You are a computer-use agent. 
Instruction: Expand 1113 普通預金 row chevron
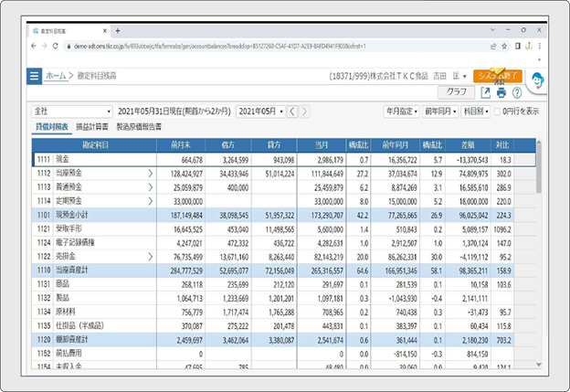coord(151,187)
